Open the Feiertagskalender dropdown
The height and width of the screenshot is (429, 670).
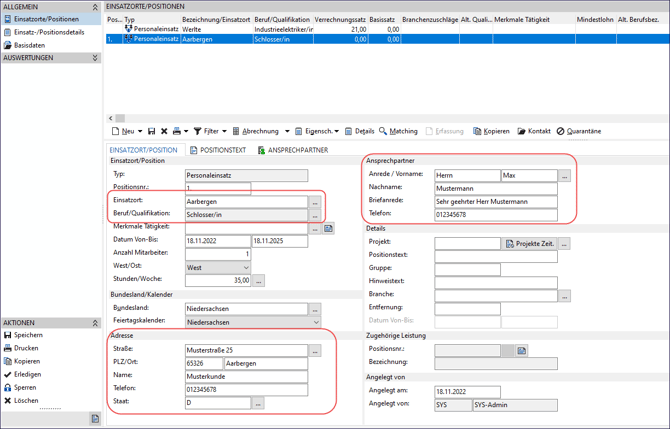click(x=316, y=323)
